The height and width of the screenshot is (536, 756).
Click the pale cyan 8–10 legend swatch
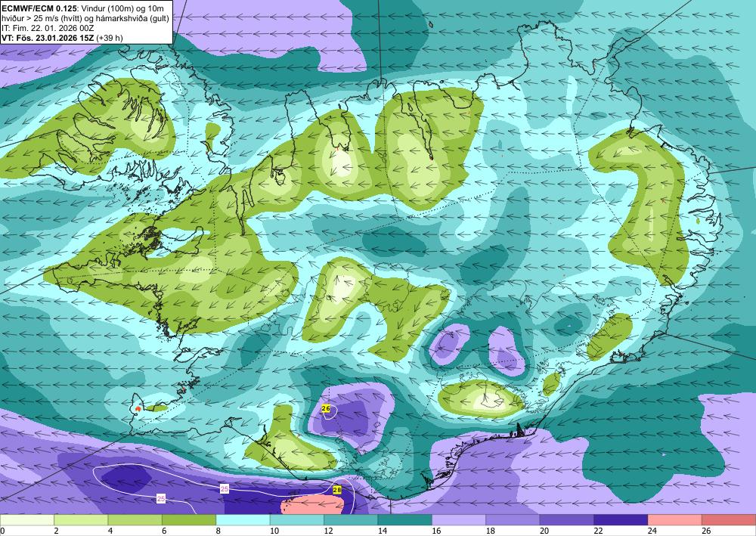click(x=243, y=520)
